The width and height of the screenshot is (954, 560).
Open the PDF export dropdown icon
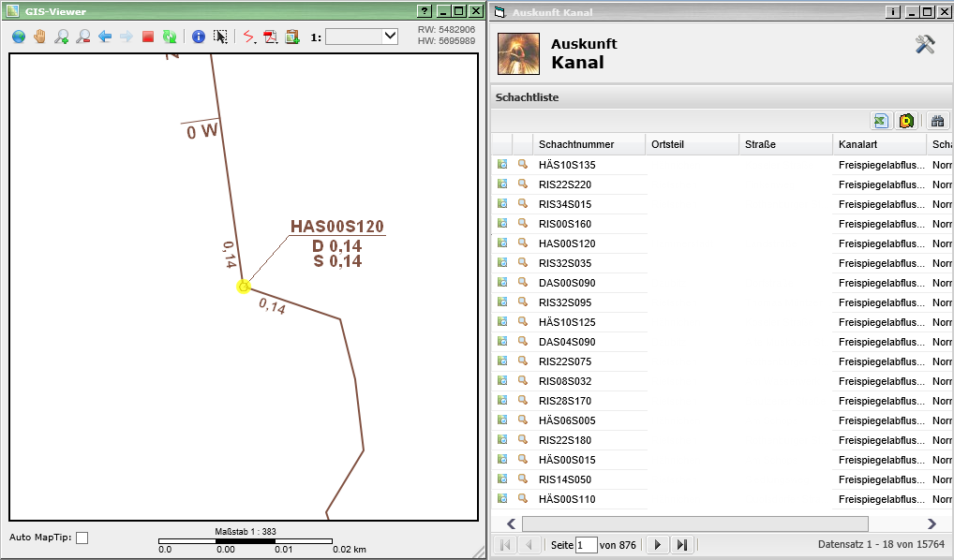271,37
